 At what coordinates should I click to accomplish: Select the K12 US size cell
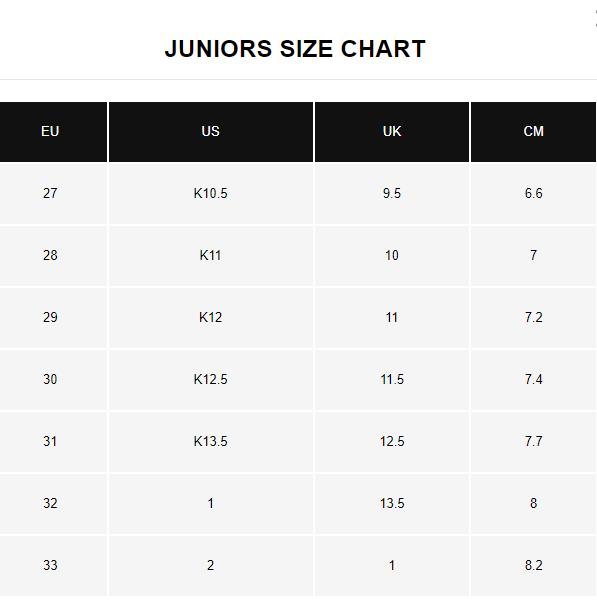click(x=211, y=318)
